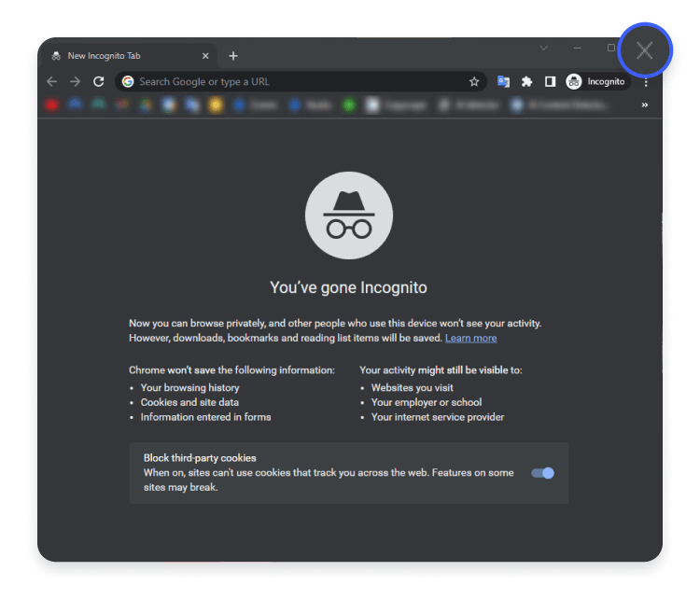Close the New Incognito Tab

pos(205,56)
